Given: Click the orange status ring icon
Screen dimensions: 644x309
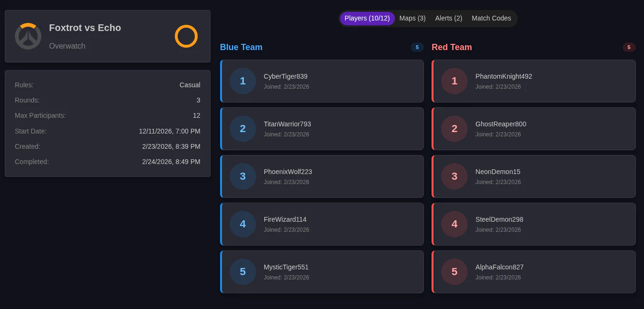Looking at the screenshot, I should pyautogui.click(x=186, y=36).
